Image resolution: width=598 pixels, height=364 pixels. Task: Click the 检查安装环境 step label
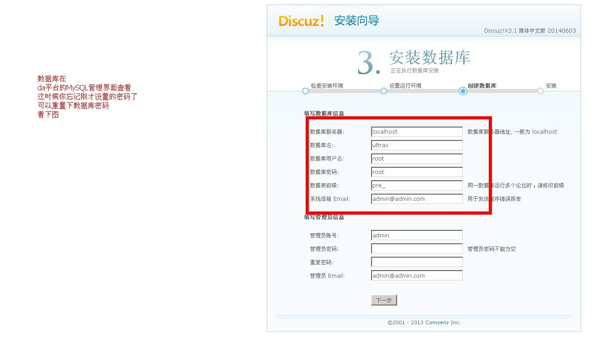[x=327, y=85]
